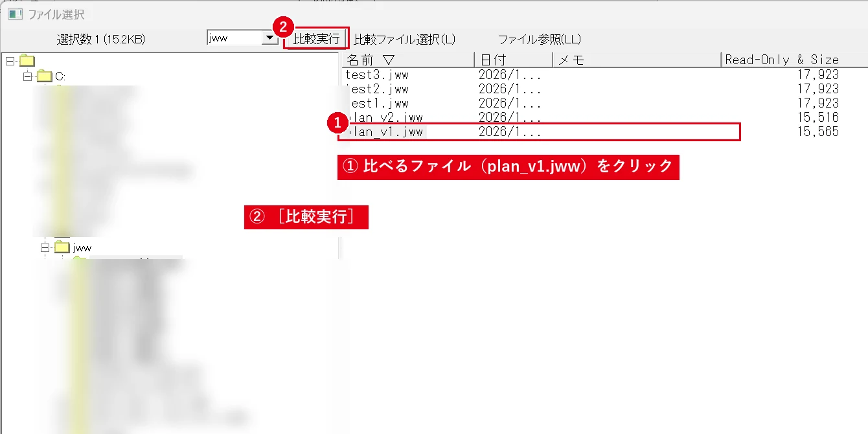Sort by the 日付 column header

pos(513,60)
